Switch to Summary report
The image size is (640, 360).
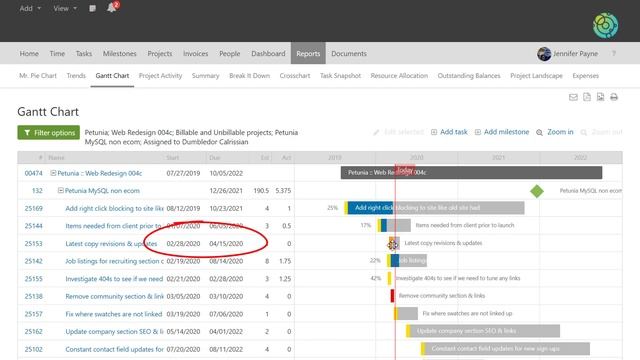(205, 76)
